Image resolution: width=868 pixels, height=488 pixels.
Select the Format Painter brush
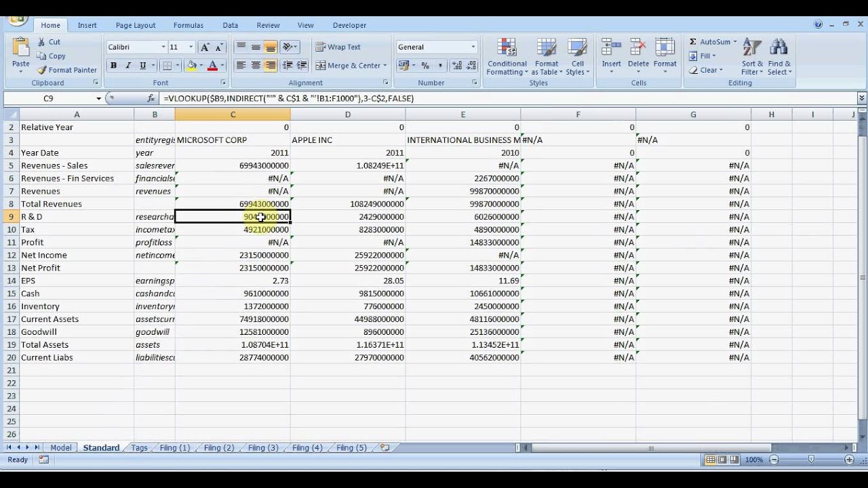(42, 70)
